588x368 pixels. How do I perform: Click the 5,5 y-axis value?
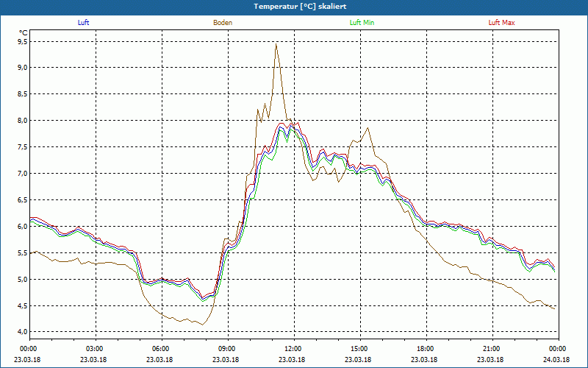(x=22, y=252)
